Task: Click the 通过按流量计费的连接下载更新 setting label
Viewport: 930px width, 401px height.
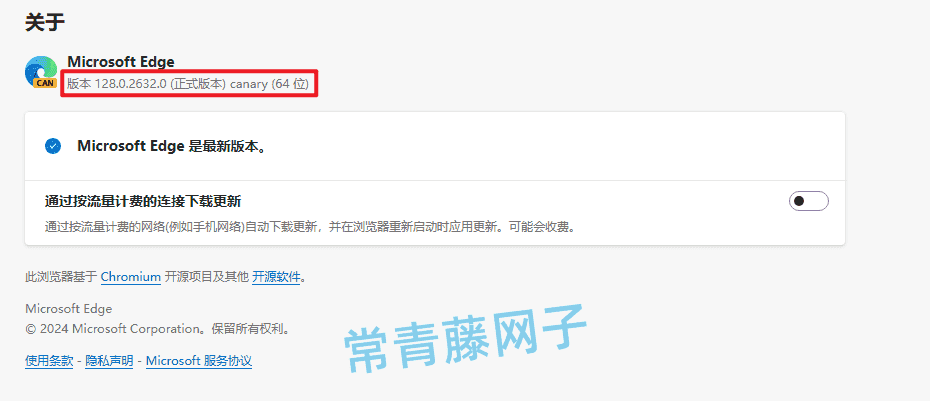Action: point(143,201)
